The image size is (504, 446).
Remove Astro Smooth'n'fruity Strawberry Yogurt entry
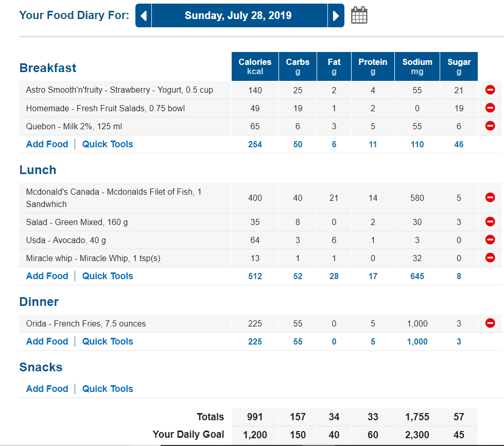490,90
